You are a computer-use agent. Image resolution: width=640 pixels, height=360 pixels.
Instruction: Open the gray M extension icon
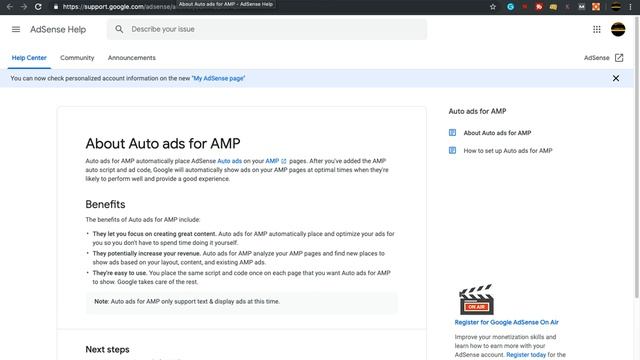point(582,7)
